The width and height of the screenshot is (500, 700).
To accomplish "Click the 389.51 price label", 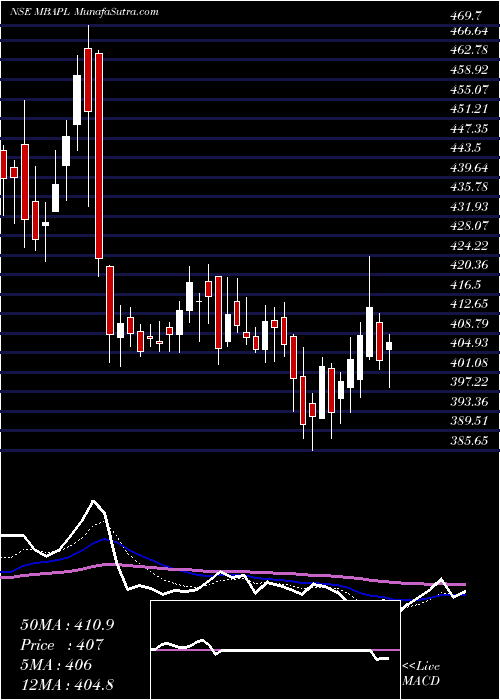I will (x=469, y=421).
